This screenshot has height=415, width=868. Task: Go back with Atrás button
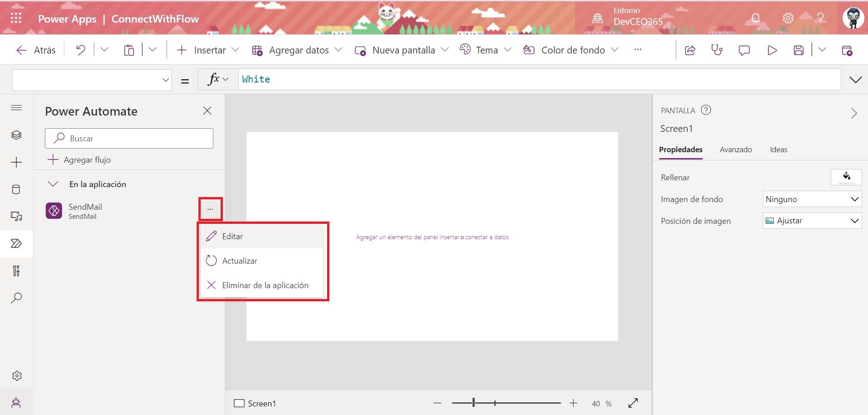coord(36,50)
